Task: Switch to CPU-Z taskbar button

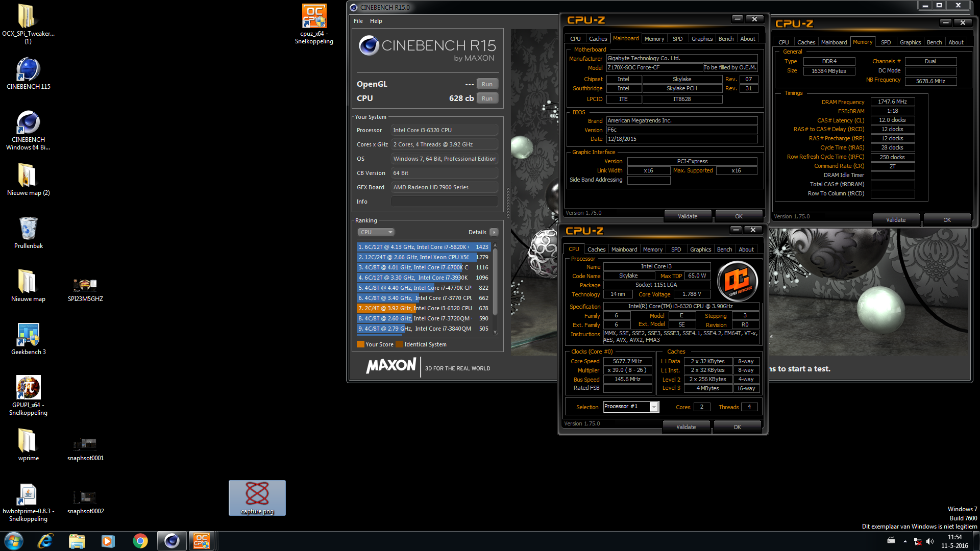Action: click(202, 541)
